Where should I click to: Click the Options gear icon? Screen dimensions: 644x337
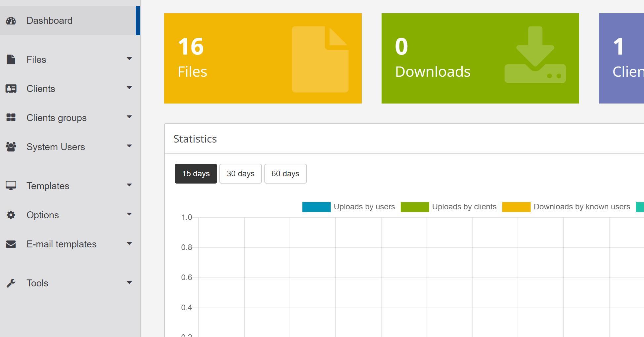[x=11, y=215]
